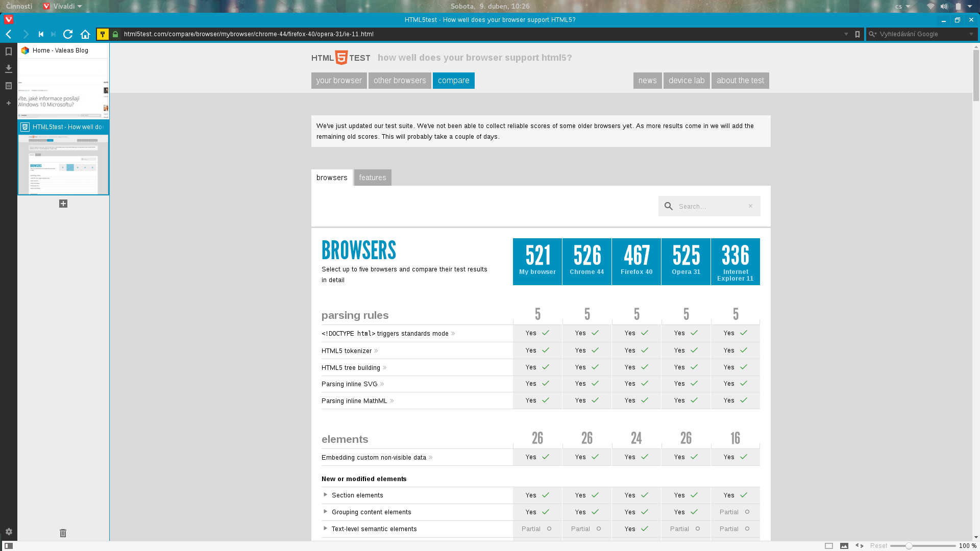Click the green padlock security icon

pyautogui.click(x=115, y=34)
